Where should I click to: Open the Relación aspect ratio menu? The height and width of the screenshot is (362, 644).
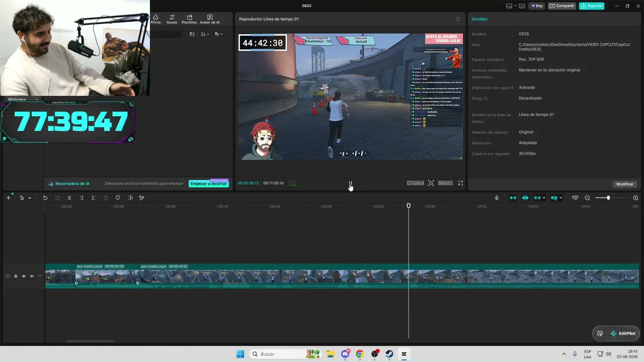[445, 183]
